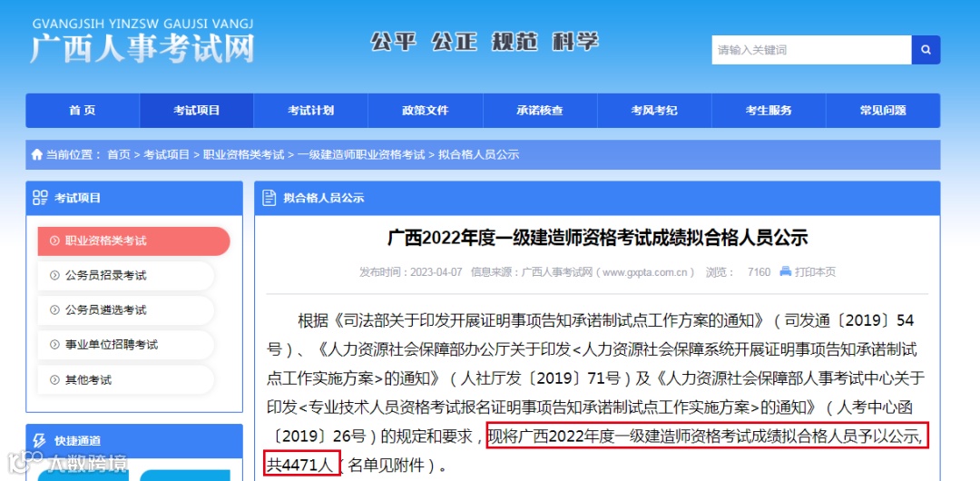
Task: Click the arrow icon beside 公务员招录考试
Action: [x=54, y=276]
